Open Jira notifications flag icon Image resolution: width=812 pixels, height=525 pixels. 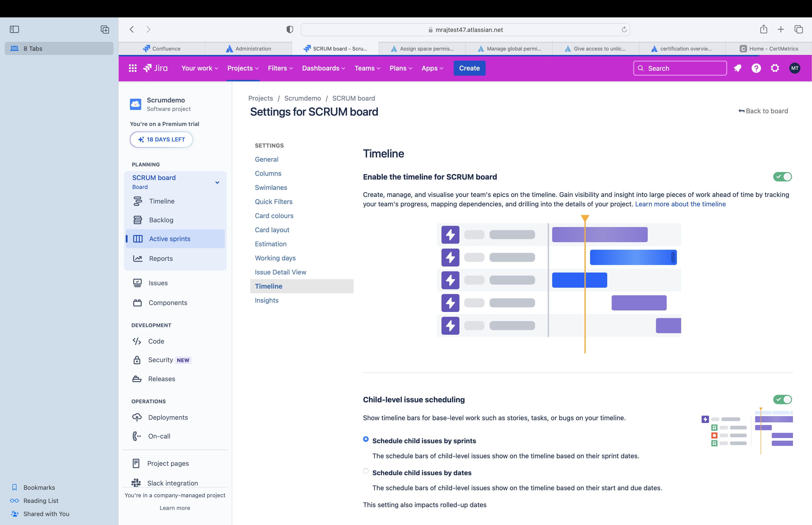pos(737,68)
